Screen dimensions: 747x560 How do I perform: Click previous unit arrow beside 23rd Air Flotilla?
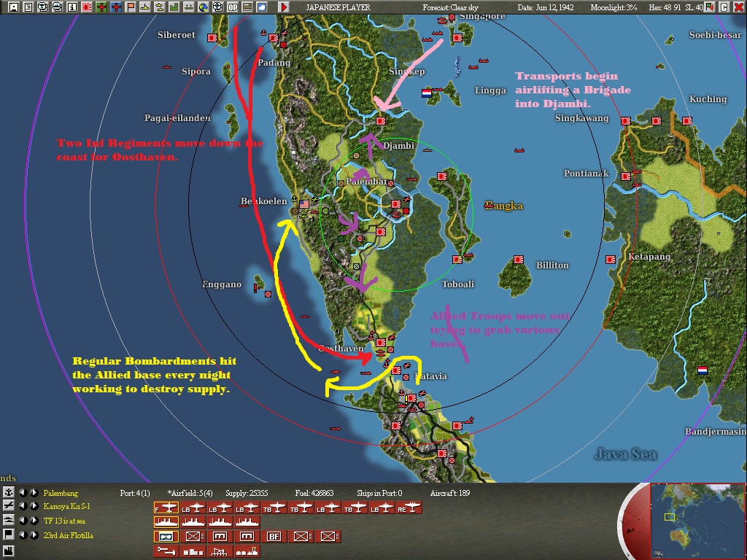coord(23,534)
